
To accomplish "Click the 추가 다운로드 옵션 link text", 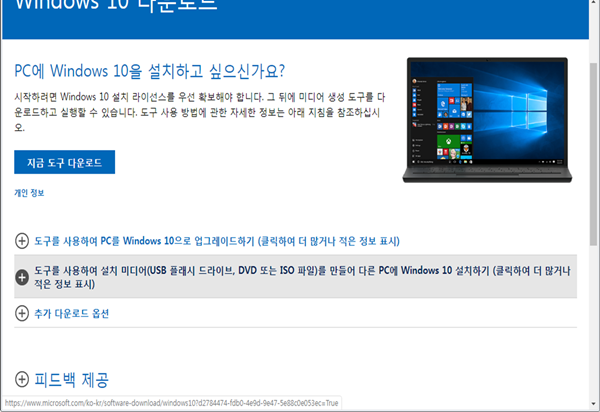I will pyautogui.click(x=72, y=313).
